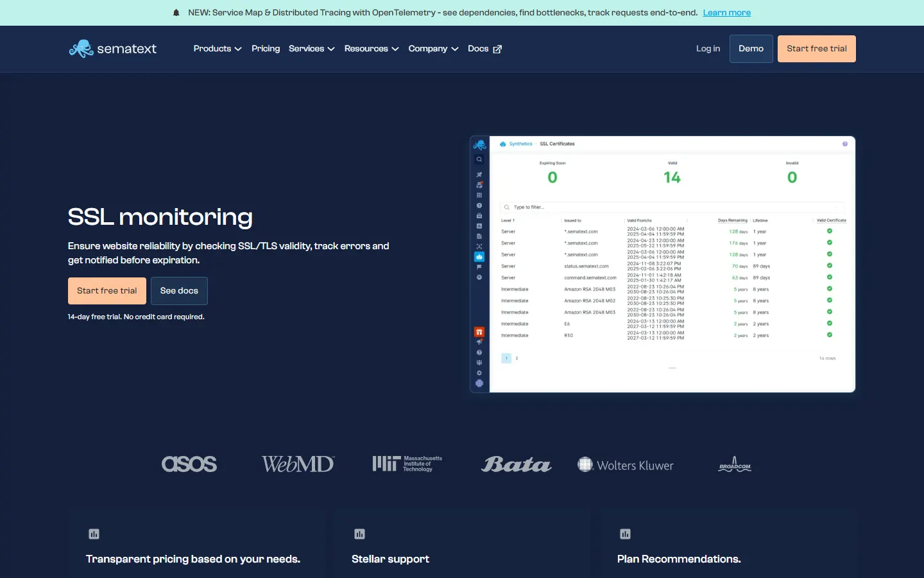
Task: Click the WebMD customer logo
Action: (298, 464)
